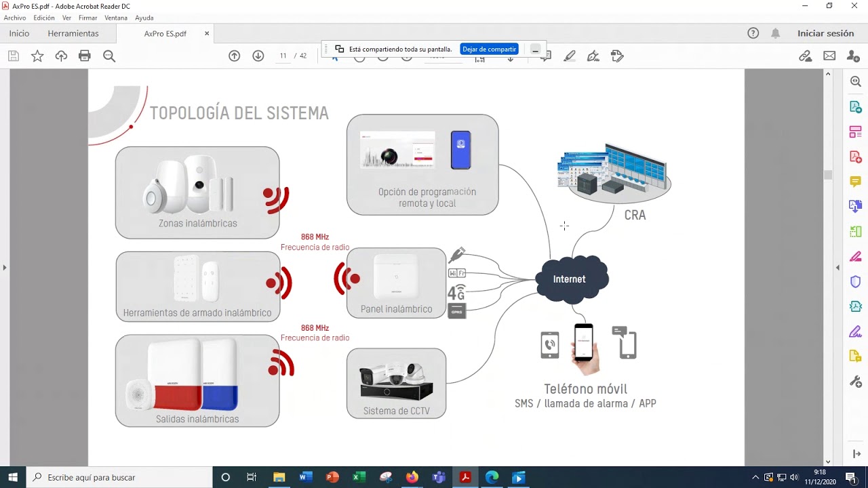This screenshot has width=868, height=488.
Task: Open the Export PDF tool in right panel
Action: point(856,107)
